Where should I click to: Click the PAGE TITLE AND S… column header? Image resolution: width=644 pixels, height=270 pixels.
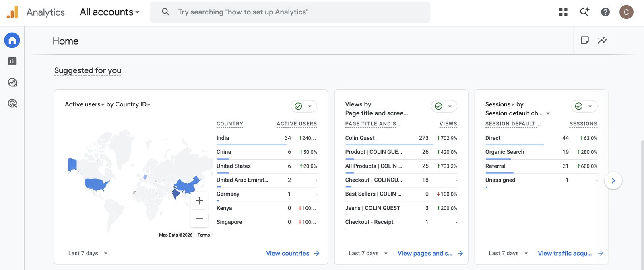tap(373, 124)
